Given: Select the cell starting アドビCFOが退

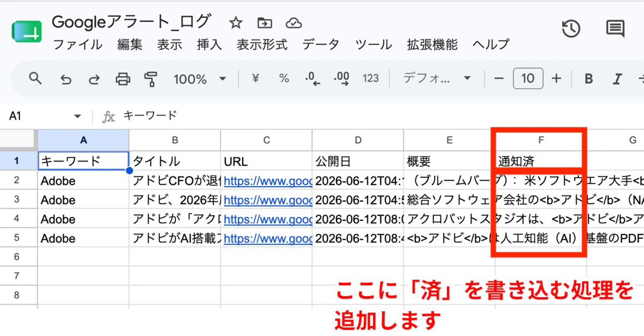Looking at the screenshot, I should point(175,181).
